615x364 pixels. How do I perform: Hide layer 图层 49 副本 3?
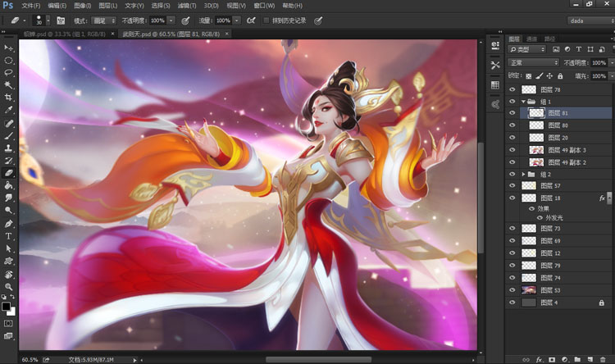pos(512,150)
